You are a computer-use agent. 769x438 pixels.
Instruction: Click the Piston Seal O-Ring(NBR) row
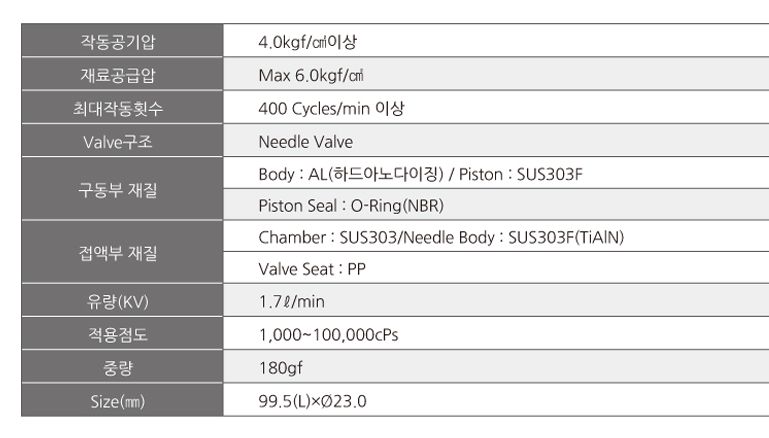[496, 205]
